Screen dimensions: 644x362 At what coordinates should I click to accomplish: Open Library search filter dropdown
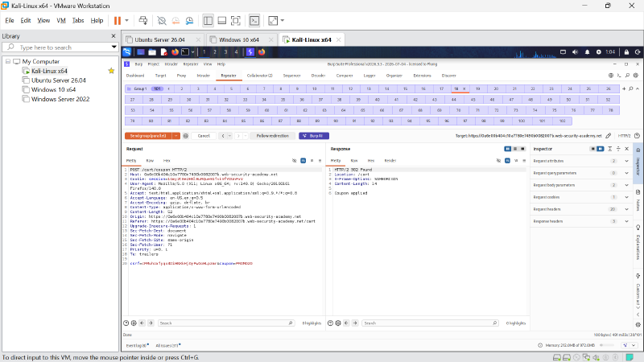[x=114, y=47]
